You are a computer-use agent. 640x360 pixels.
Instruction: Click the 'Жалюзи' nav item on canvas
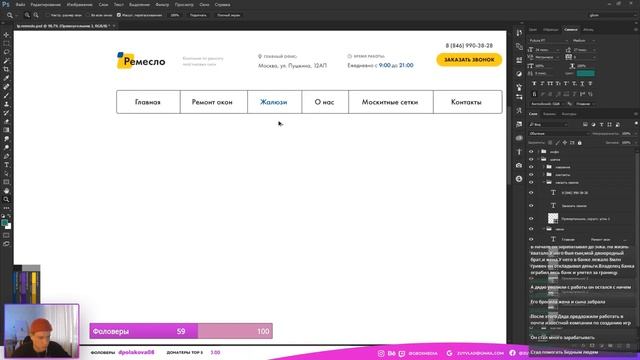(274, 102)
